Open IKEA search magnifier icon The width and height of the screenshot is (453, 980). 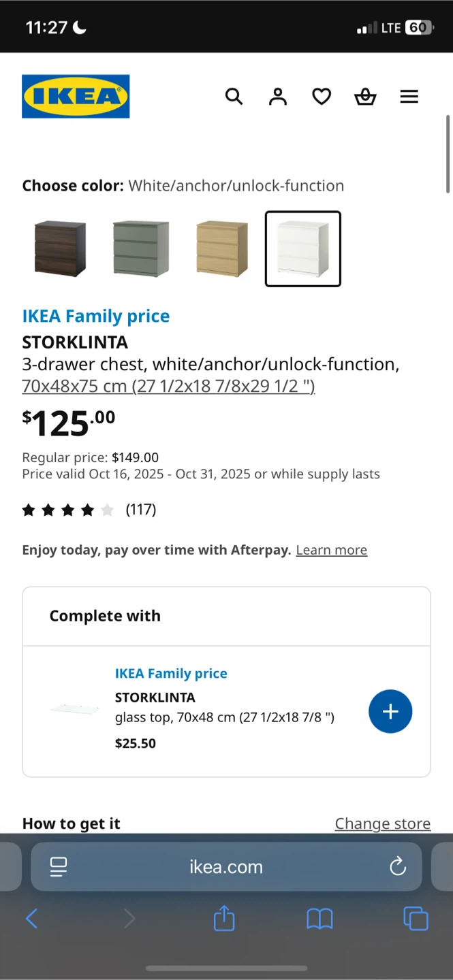pos(234,97)
